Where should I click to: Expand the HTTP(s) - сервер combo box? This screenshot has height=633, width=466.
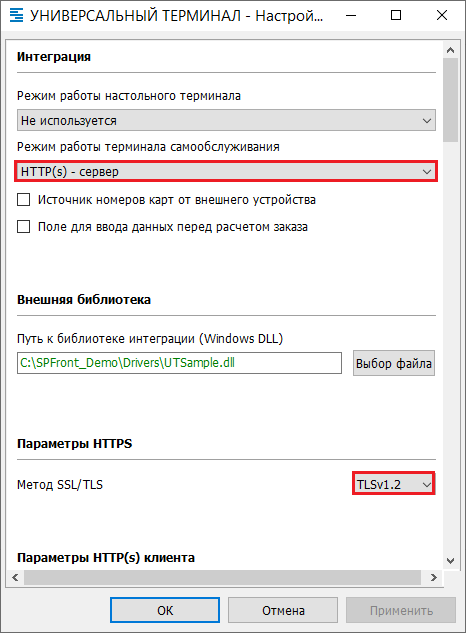[x=226, y=172]
